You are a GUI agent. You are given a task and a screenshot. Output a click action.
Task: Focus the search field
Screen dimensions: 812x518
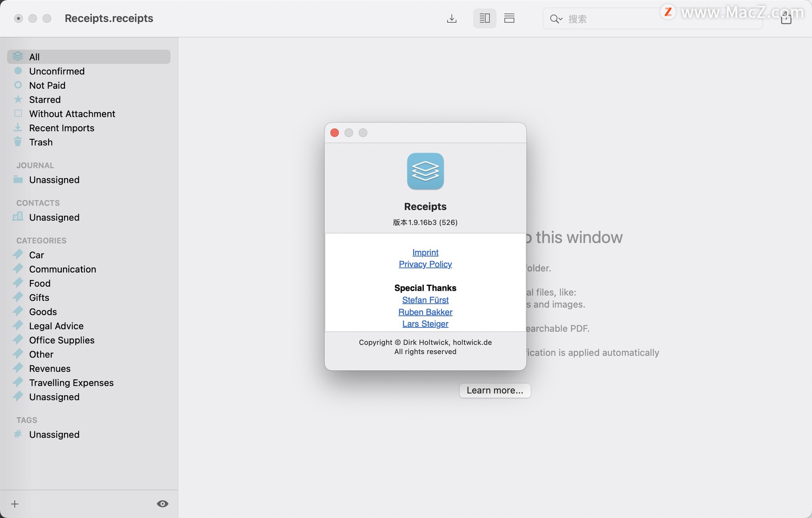pos(653,19)
